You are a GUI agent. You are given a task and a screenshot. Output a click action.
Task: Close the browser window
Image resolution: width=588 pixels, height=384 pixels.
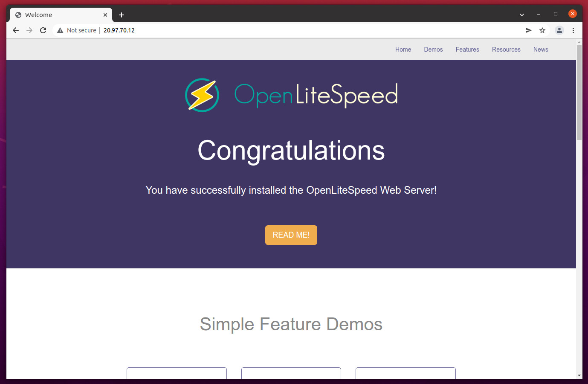click(x=573, y=14)
